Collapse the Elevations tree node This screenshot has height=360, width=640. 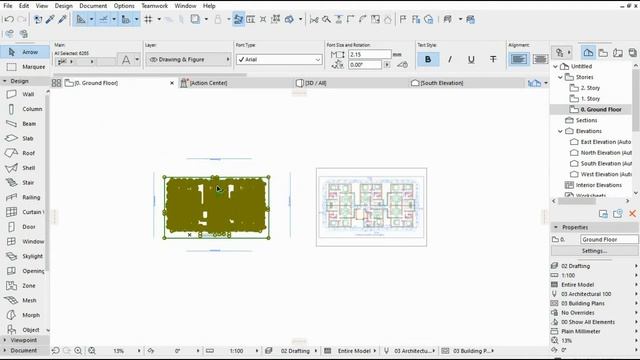(560, 131)
